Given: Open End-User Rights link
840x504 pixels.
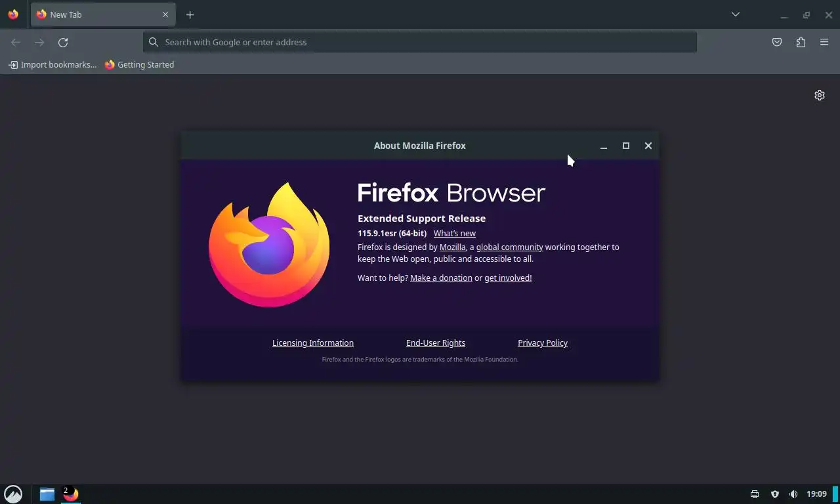Looking at the screenshot, I should tap(436, 343).
